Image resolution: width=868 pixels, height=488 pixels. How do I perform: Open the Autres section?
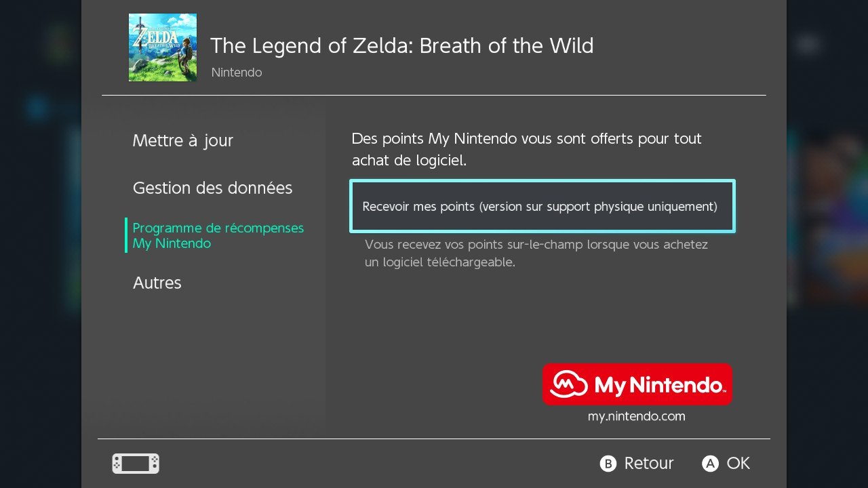coord(157,283)
